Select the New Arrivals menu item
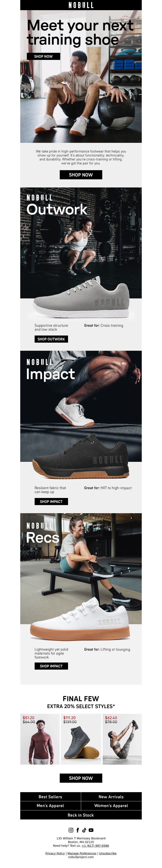 111,797
